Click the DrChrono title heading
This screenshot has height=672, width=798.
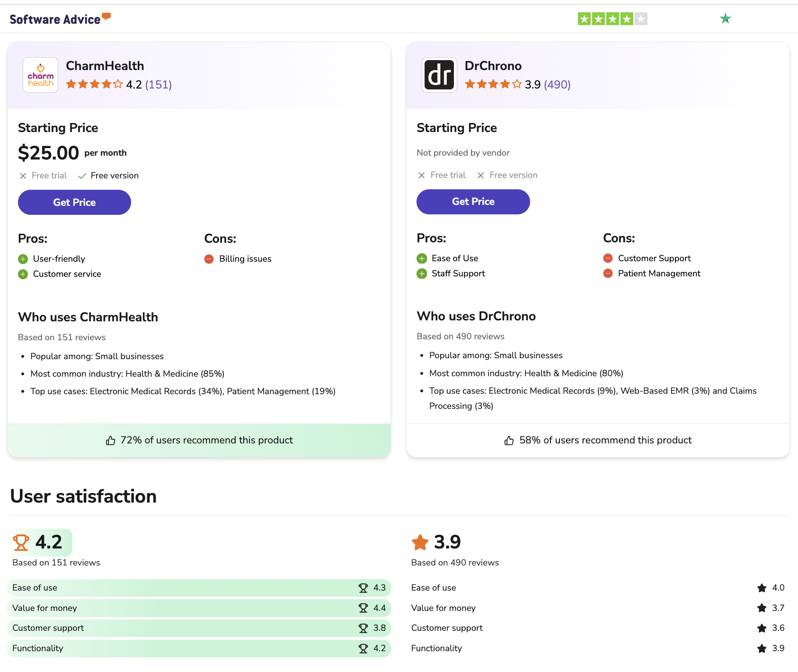pos(493,66)
